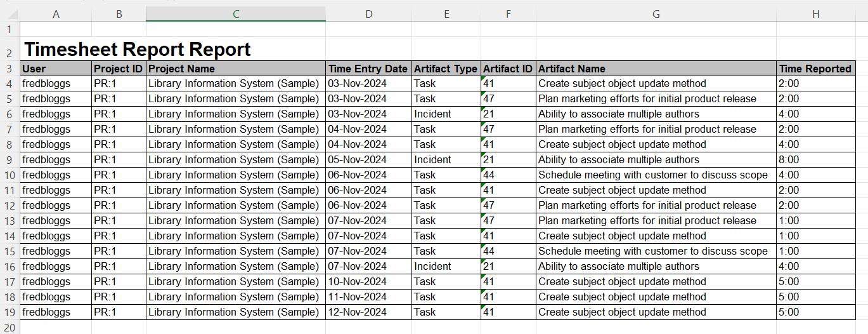Select row 9 header number

pyautogui.click(x=10, y=160)
